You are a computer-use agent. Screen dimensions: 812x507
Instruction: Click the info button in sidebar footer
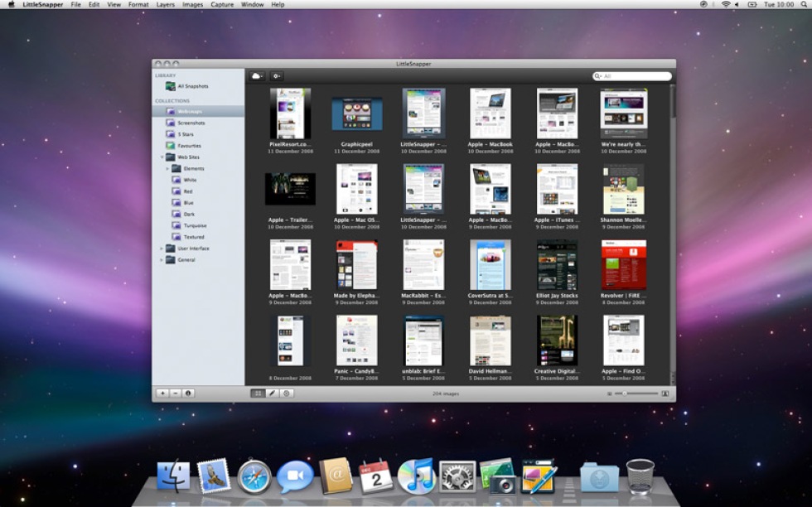point(188,394)
